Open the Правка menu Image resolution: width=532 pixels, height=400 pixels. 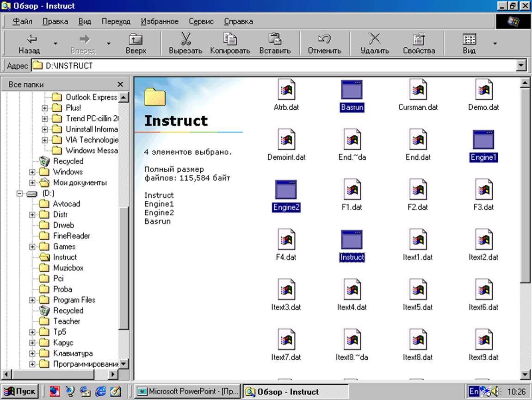[x=56, y=21]
